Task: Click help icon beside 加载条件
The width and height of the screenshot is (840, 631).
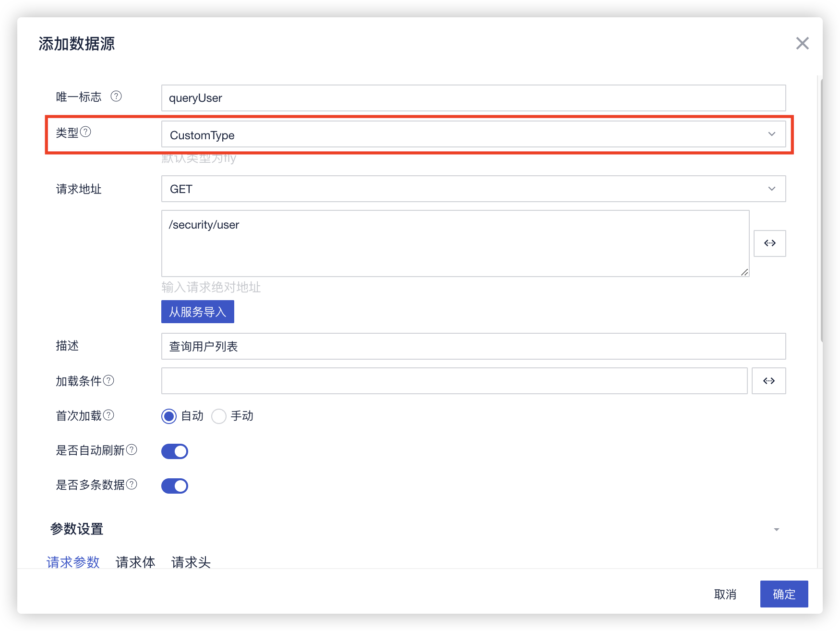Action: (x=109, y=381)
